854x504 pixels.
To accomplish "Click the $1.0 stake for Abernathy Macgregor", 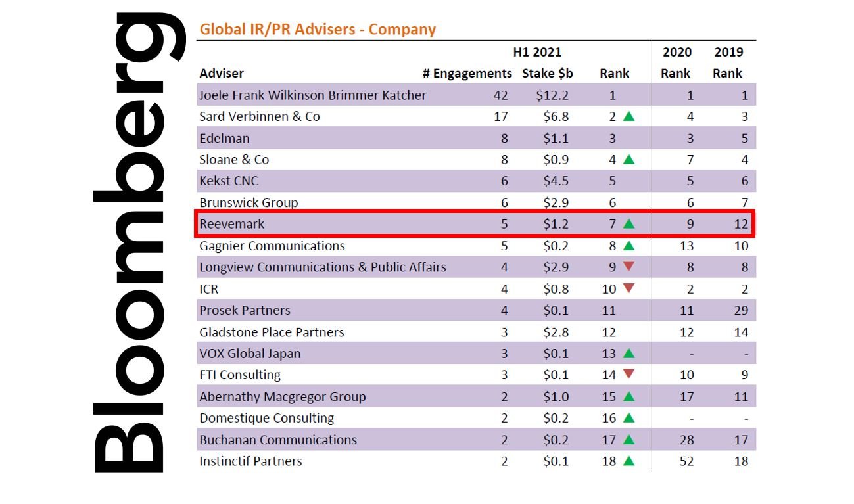I will coord(556,397).
